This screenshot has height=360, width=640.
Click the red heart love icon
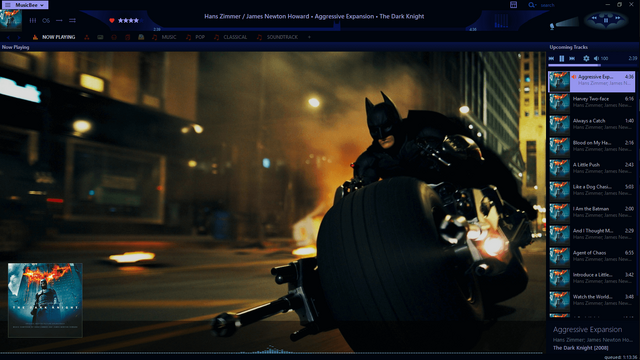pos(112,20)
